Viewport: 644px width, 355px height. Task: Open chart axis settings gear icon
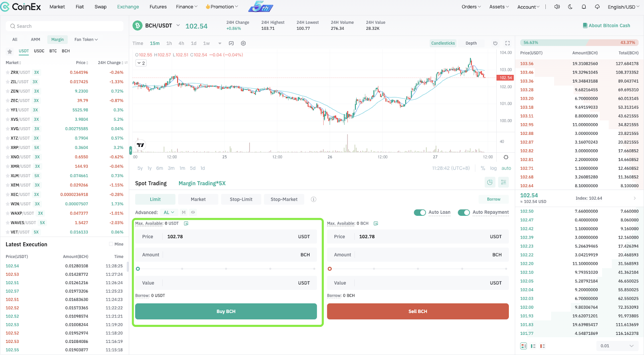506,157
